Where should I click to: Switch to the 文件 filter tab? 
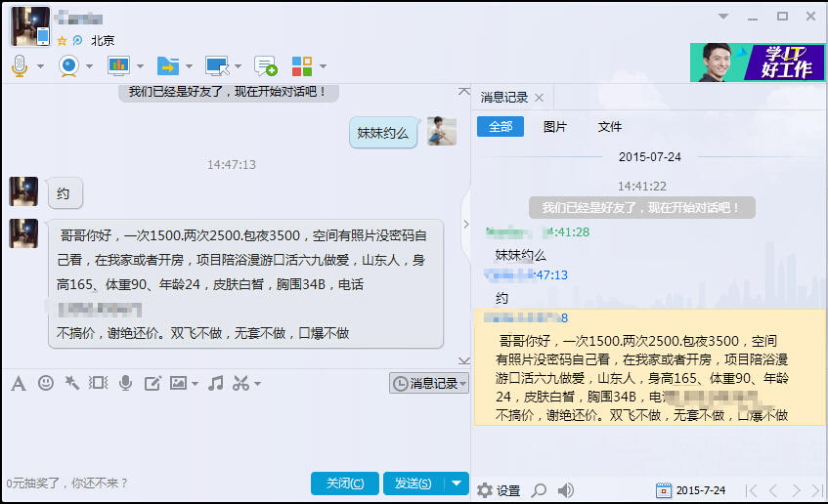tap(609, 127)
